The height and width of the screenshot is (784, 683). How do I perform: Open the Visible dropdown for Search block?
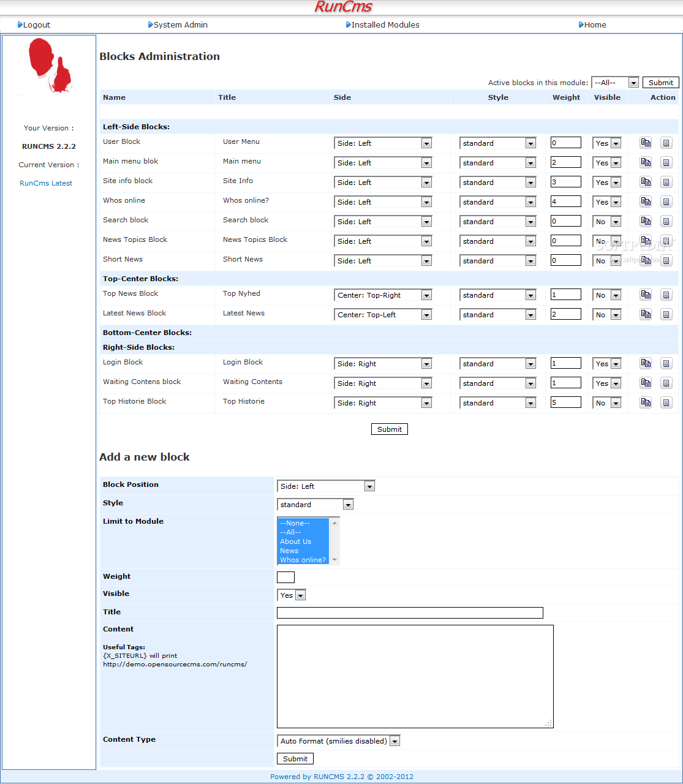[x=606, y=222]
